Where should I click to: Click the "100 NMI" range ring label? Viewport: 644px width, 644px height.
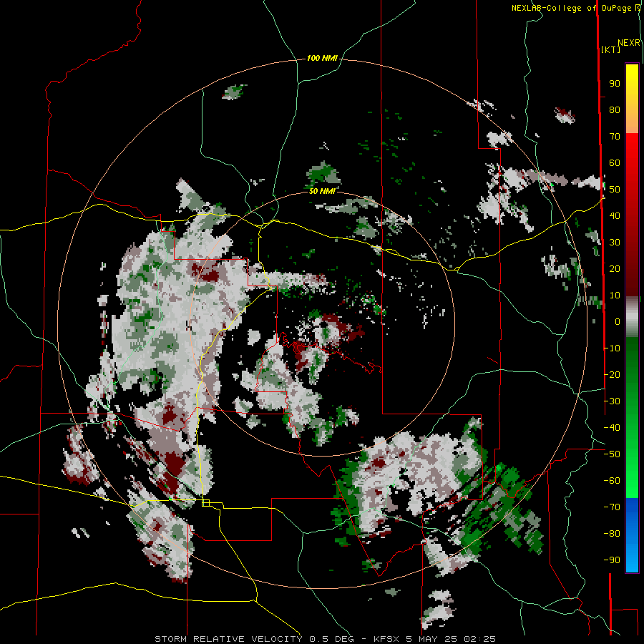tap(322, 58)
